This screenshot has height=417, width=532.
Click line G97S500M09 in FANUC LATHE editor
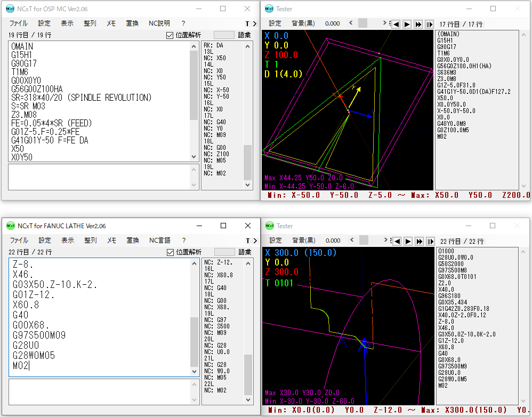(x=39, y=335)
